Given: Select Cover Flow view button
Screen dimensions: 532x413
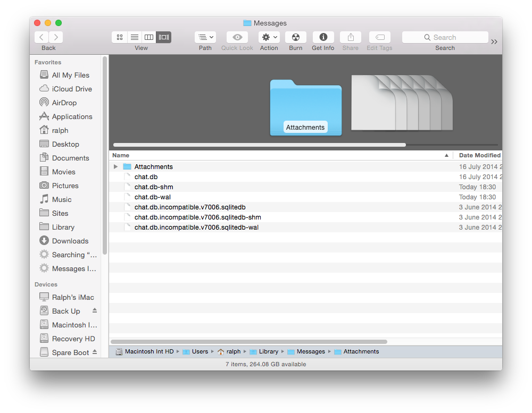Looking at the screenshot, I should pyautogui.click(x=164, y=37).
